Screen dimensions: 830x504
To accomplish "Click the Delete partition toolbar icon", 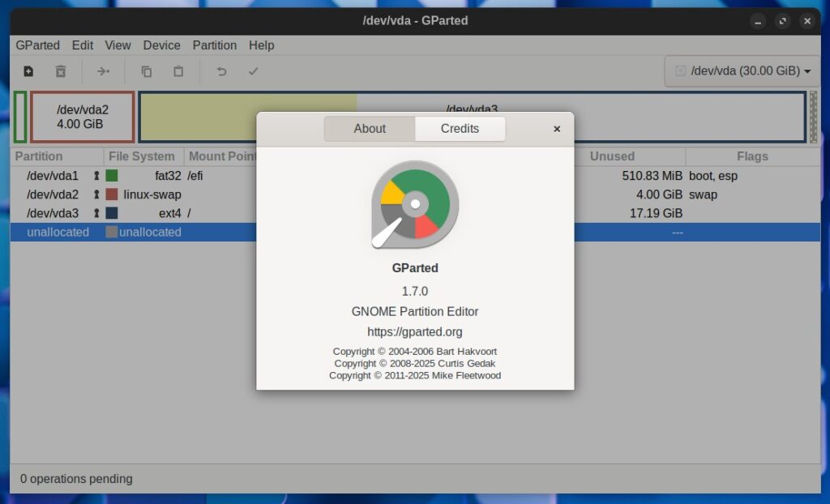I will [x=61, y=71].
